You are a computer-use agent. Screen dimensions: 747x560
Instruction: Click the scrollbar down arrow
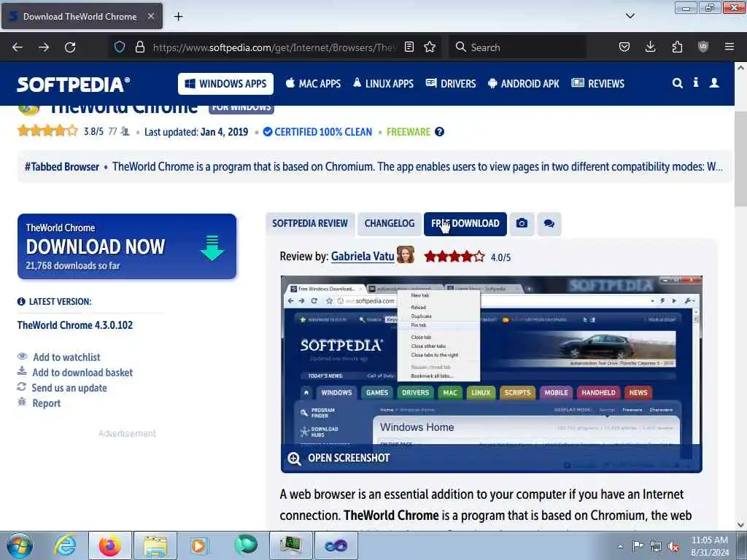click(740, 525)
